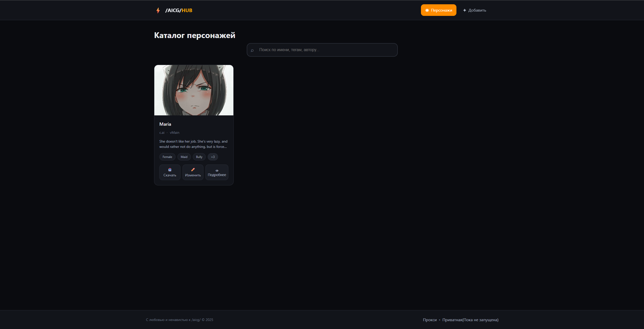The width and height of the screenshot is (644, 329).
Task: Filter by the Bully tag
Action: click(x=199, y=157)
